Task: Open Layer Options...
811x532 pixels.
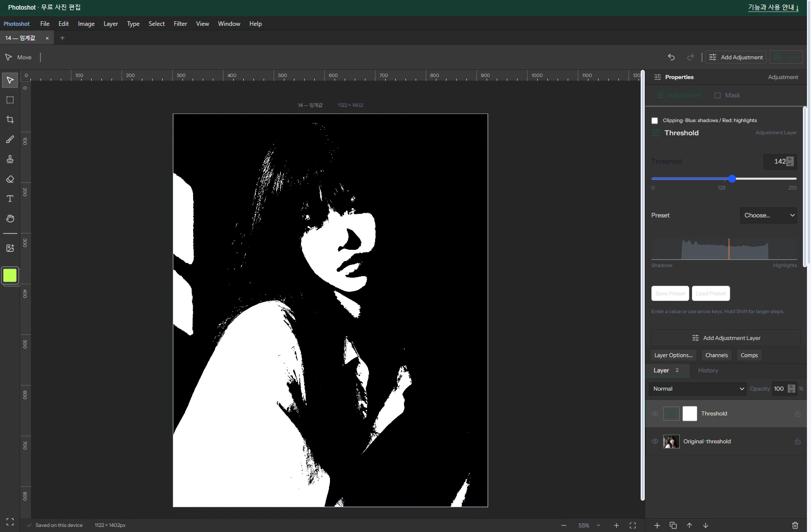Action: (674, 355)
